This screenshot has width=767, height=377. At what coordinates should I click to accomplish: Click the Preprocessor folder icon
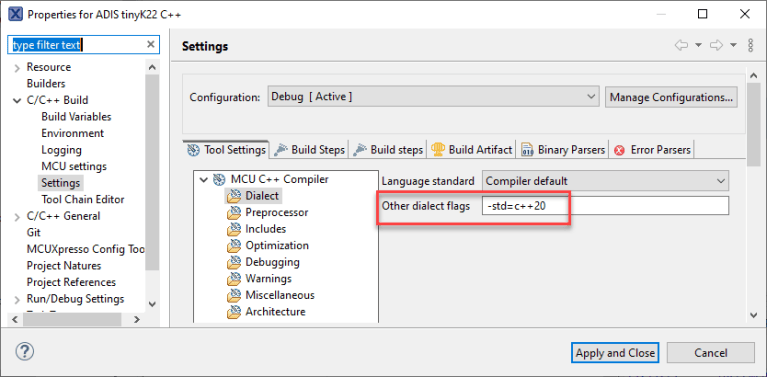[x=234, y=213]
